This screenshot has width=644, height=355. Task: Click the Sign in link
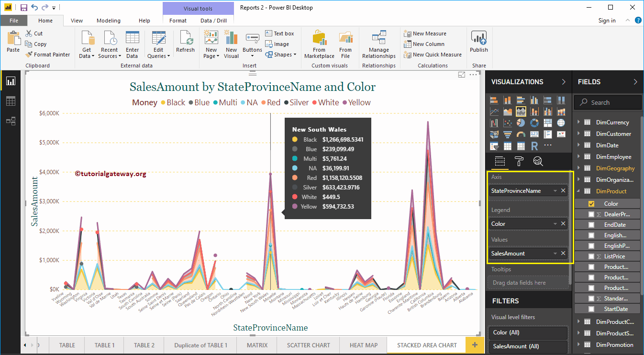coord(606,21)
